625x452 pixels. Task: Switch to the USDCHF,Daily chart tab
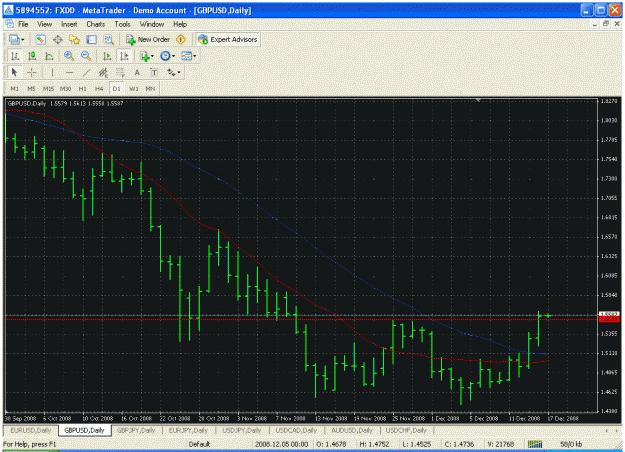click(x=406, y=430)
